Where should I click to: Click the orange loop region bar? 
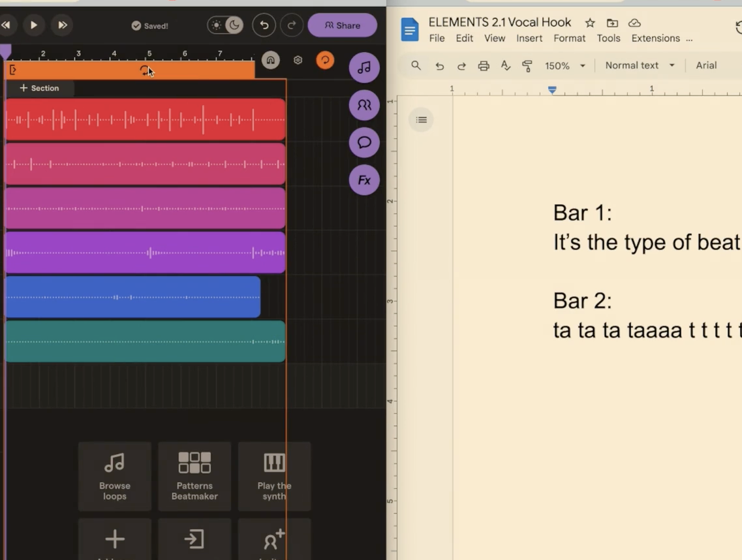tap(129, 70)
